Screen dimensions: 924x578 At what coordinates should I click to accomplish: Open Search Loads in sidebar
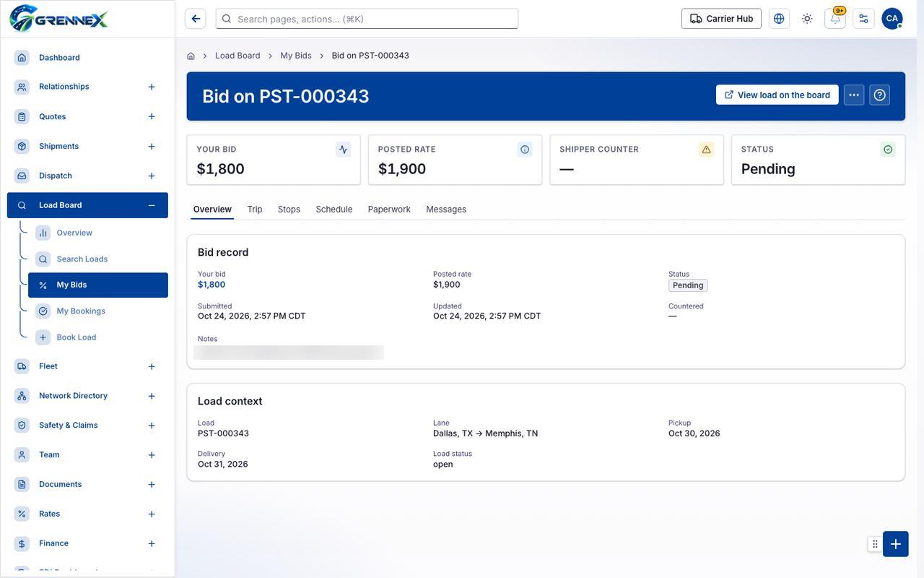click(98, 259)
